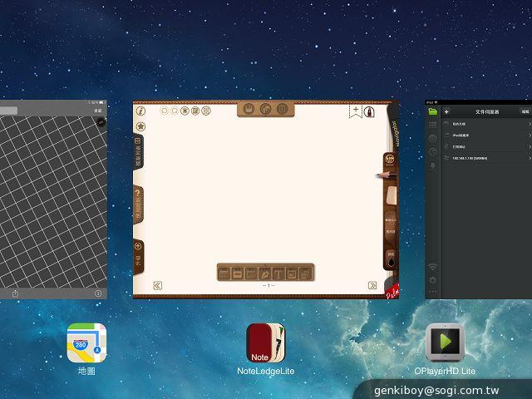Tap the middle share icon in NoteLedge top panel
532x399 pixels.
point(266,109)
